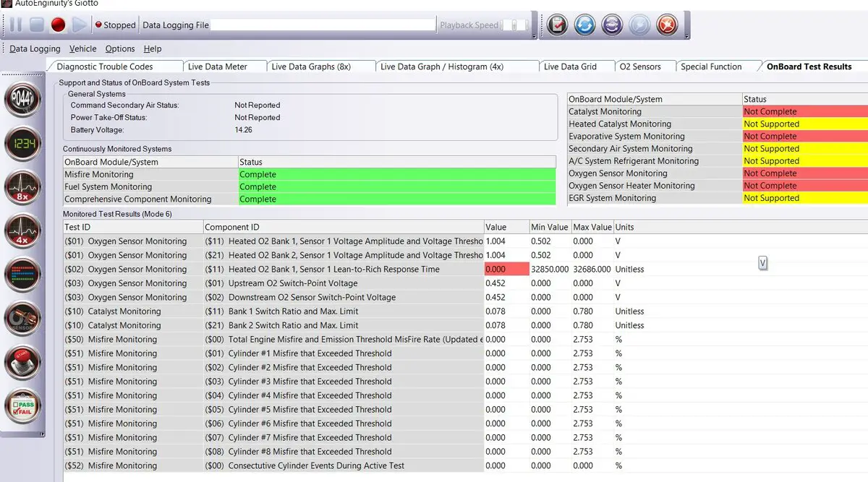Open the Options menu
Viewport: 868px width, 482px height.
pos(120,49)
